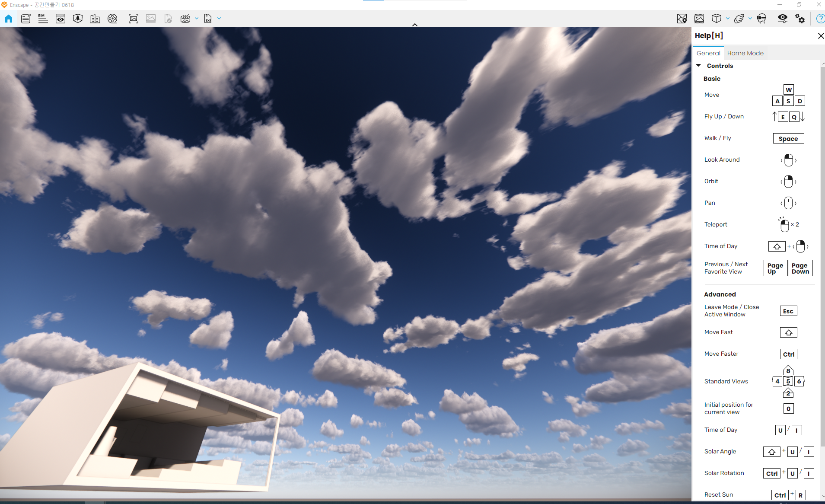Open the video editor film reel icon

pyautogui.click(x=112, y=19)
